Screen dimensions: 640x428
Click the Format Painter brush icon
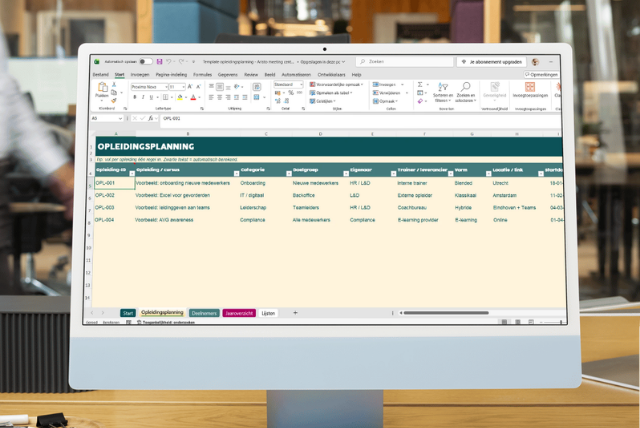pos(114,100)
